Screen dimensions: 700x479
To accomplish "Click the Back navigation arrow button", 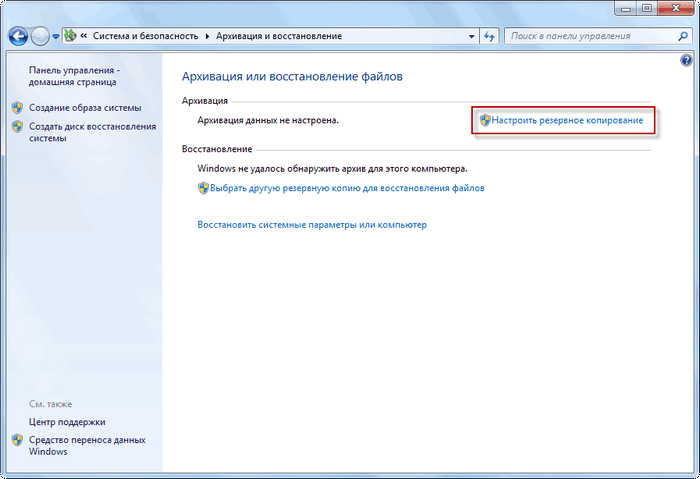I will (x=18, y=36).
